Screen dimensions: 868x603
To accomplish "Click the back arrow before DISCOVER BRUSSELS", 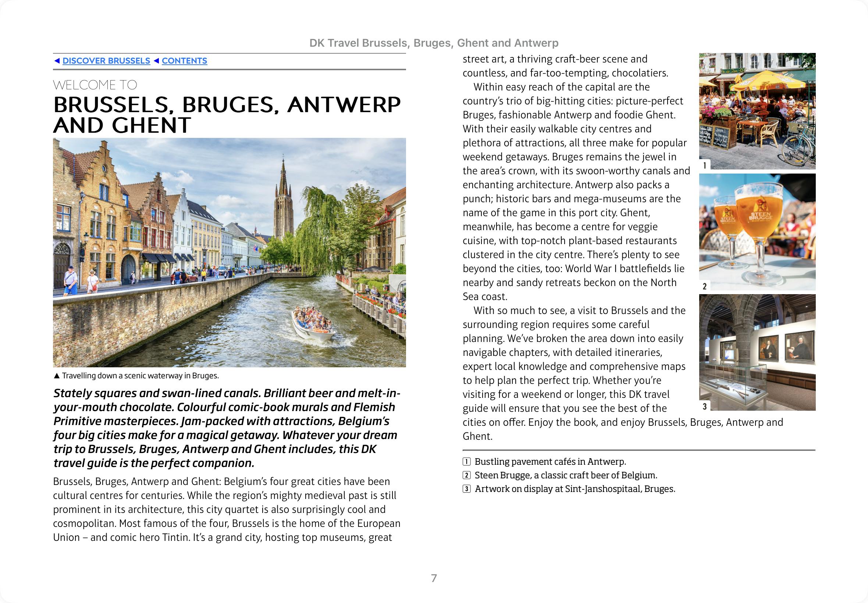I will 57,61.
